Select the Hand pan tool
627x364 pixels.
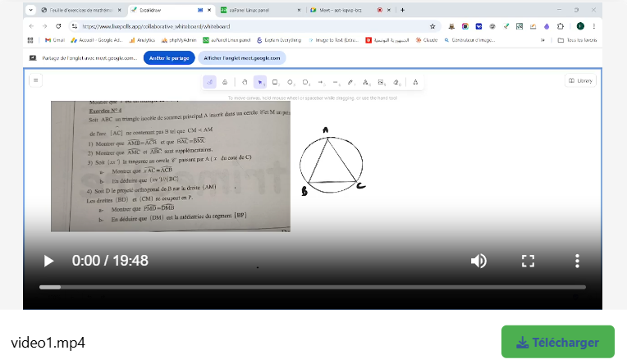[x=245, y=82]
